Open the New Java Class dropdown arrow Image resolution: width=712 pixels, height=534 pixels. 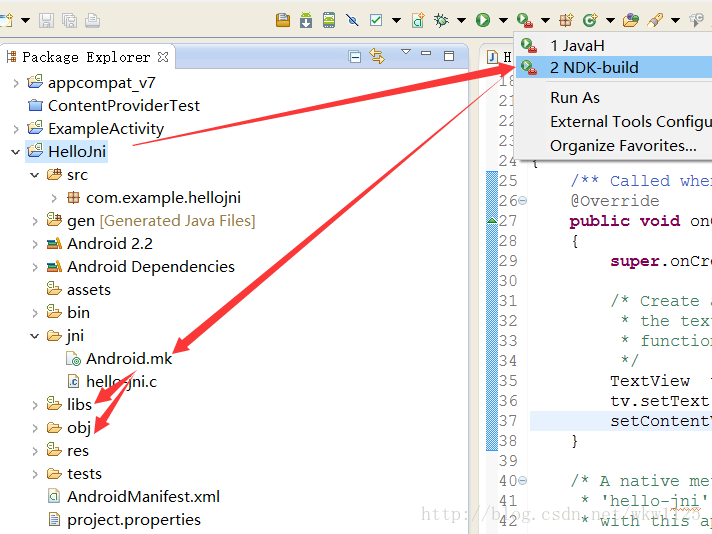[x=610, y=20]
